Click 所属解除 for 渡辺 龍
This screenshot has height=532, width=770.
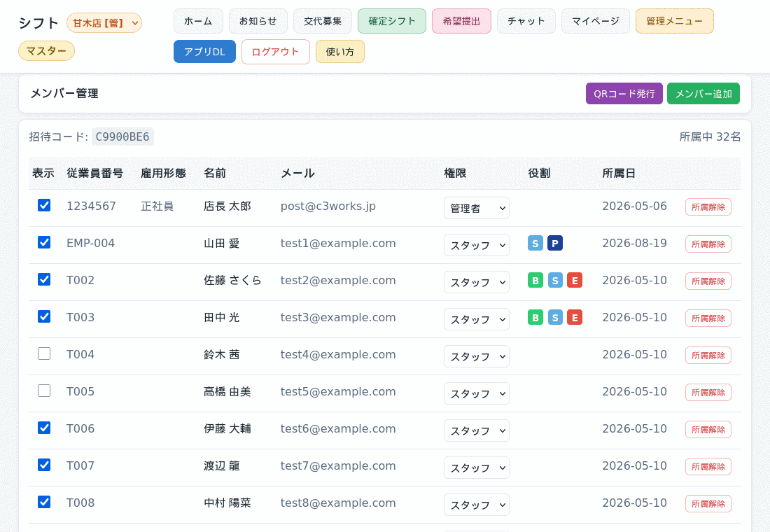click(x=708, y=467)
